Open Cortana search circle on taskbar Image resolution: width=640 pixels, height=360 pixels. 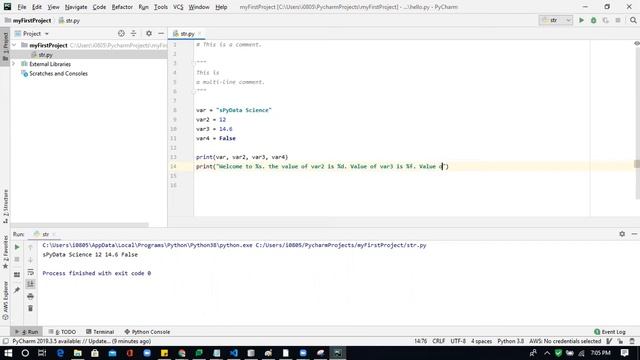tap(25, 353)
